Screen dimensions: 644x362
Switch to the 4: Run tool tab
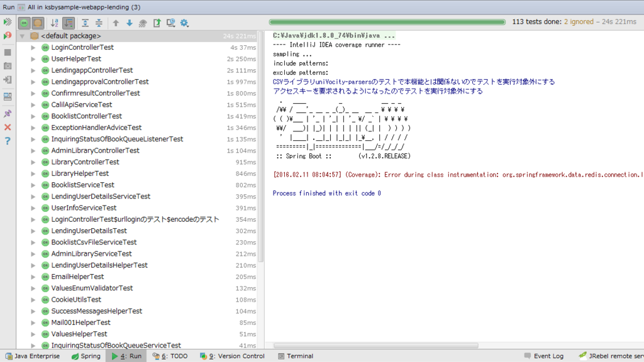tap(126, 356)
